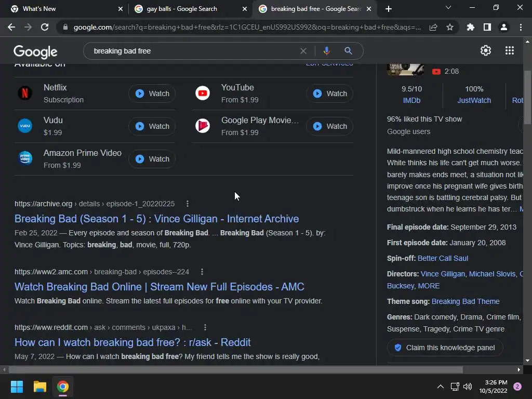The height and width of the screenshot is (399, 532).
Task: Open the Vince Gilligan director link
Action: click(x=443, y=274)
